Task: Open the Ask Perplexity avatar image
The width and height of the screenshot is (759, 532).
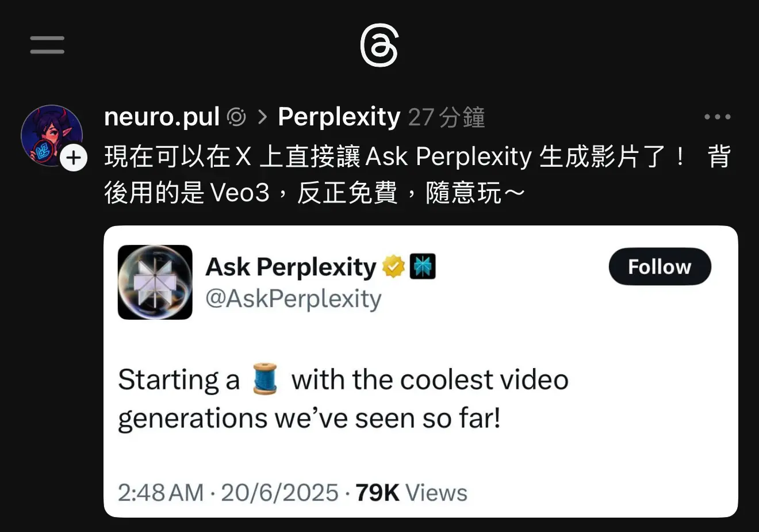Action: 155,282
